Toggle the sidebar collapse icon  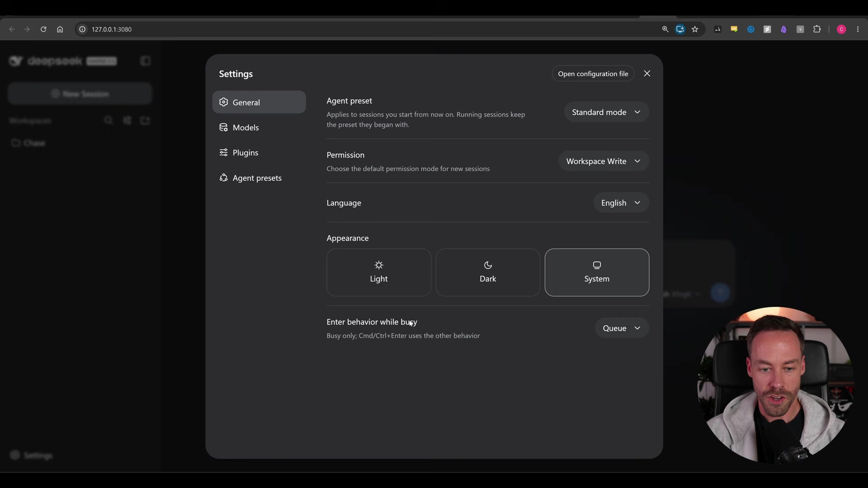pos(145,61)
